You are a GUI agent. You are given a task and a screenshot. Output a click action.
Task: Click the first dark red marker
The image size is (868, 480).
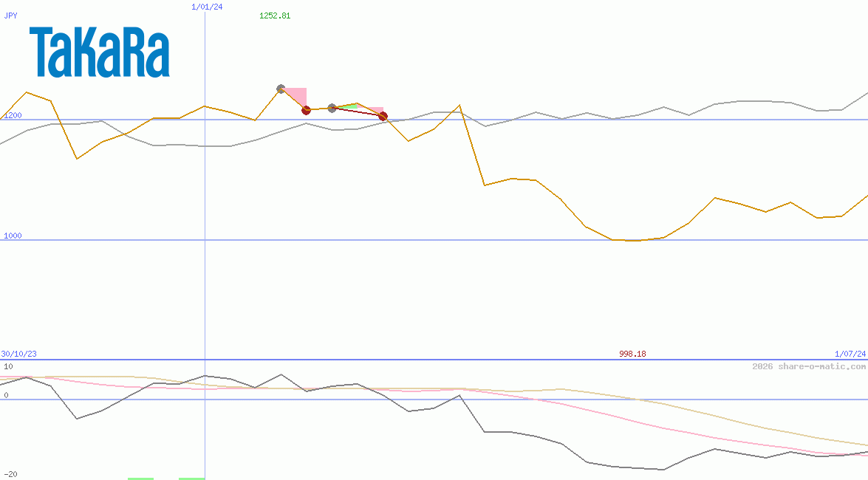[306, 110]
